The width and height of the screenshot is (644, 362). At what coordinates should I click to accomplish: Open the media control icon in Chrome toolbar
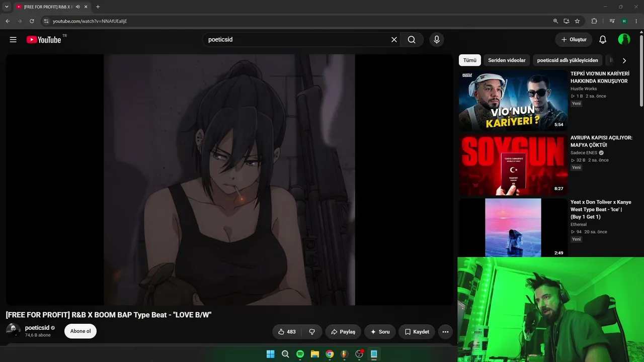tap(612, 21)
